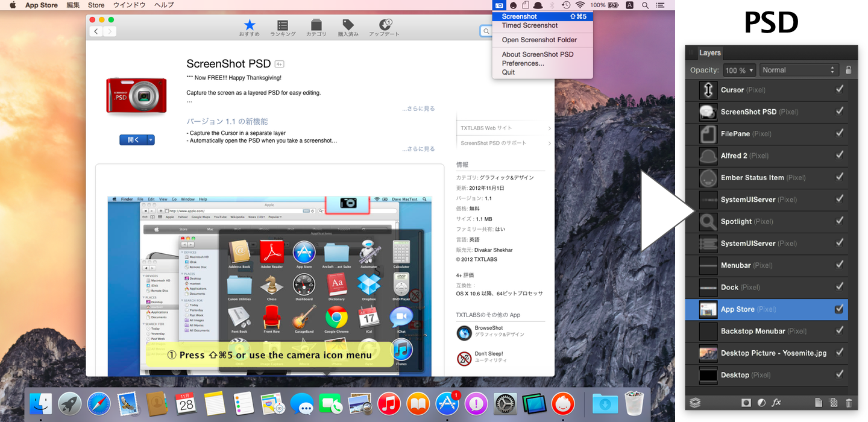Image resolution: width=868 pixels, height=422 pixels.
Task: Toggle visibility checkbox of Ember Status Item layer
Action: [x=839, y=177]
